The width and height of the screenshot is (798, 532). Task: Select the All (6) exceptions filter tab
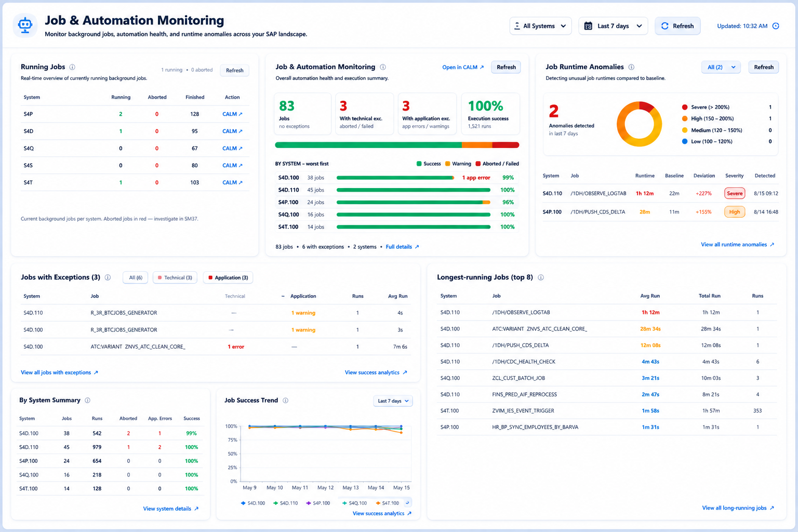point(136,278)
